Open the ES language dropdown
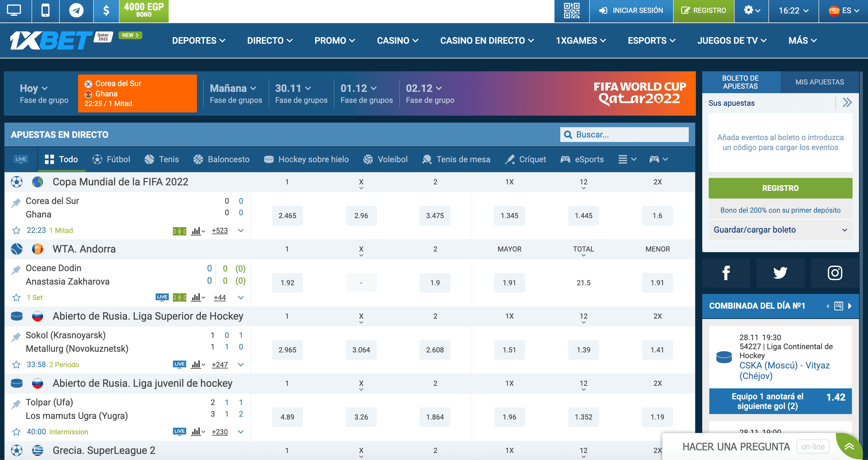 [843, 11]
